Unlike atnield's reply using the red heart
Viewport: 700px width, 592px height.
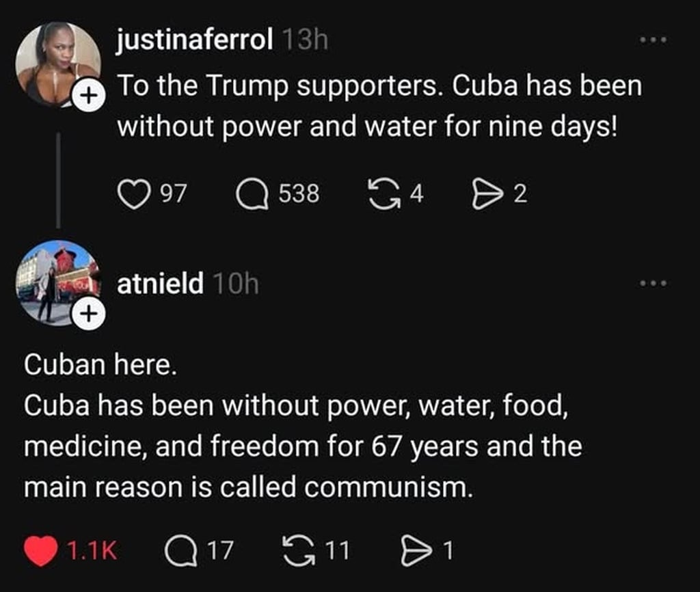pos(40,551)
